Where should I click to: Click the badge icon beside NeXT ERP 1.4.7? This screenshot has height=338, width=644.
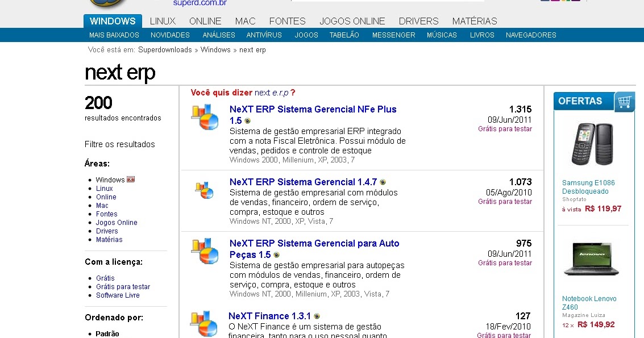(x=382, y=182)
